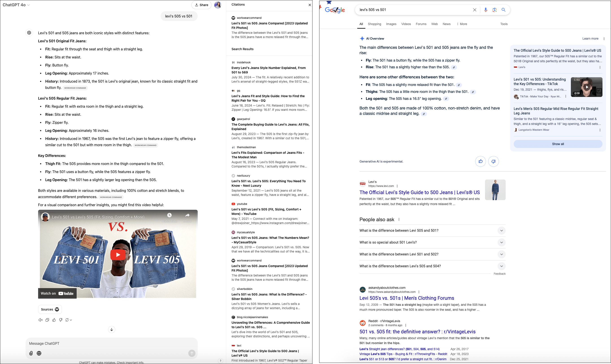Give the ChatGPT response a thumbs down
The height and width of the screenshot is (364, 611).
point(61,320)
